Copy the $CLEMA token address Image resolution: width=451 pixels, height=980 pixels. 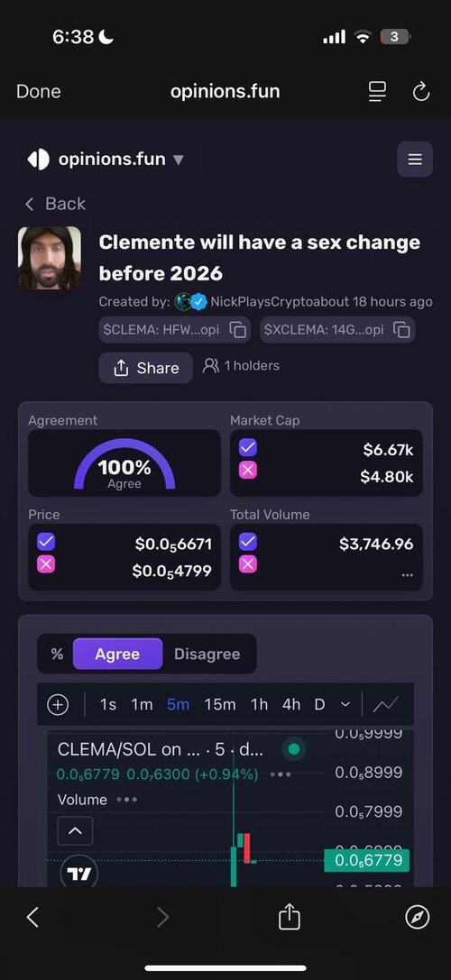238,329
